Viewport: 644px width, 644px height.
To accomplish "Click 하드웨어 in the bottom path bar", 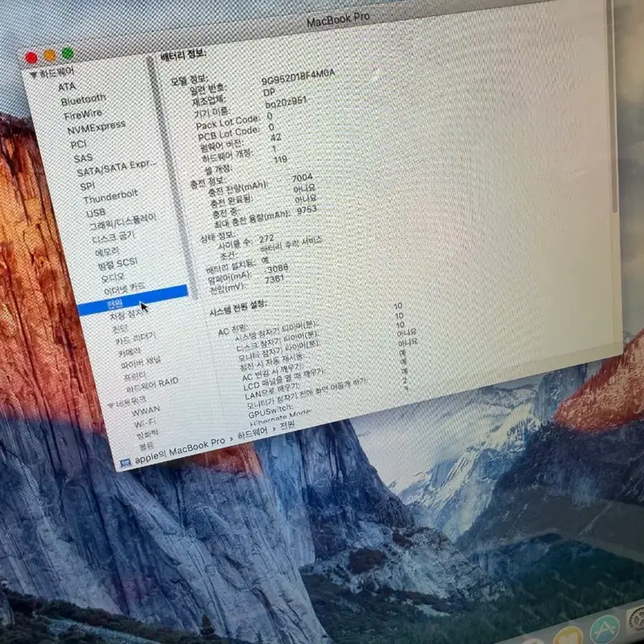I will tap(253, 433).
